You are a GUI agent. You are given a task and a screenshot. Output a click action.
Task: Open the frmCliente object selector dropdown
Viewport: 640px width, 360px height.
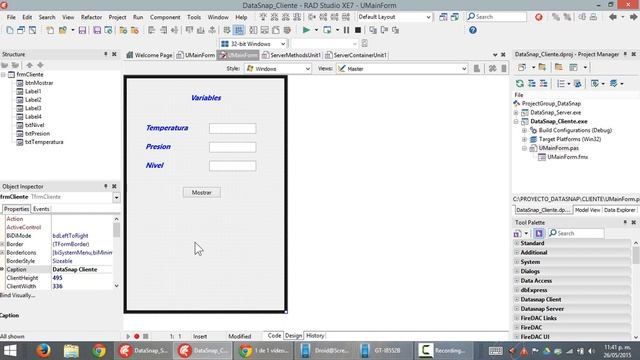[x=116, y=198]
